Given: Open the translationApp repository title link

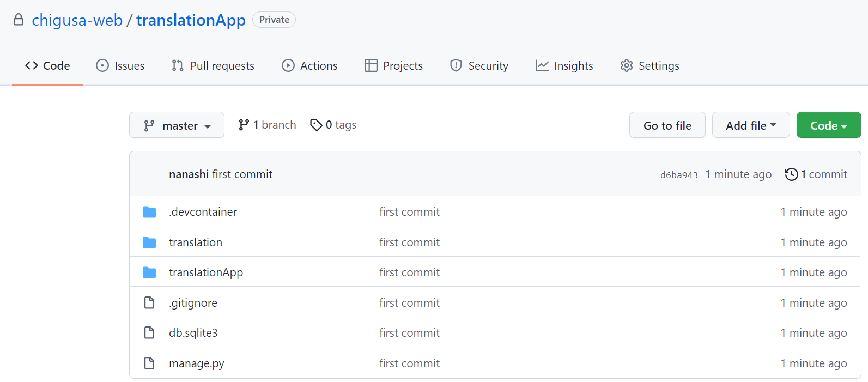Looking at the screenshot, I should click(191, 20).
